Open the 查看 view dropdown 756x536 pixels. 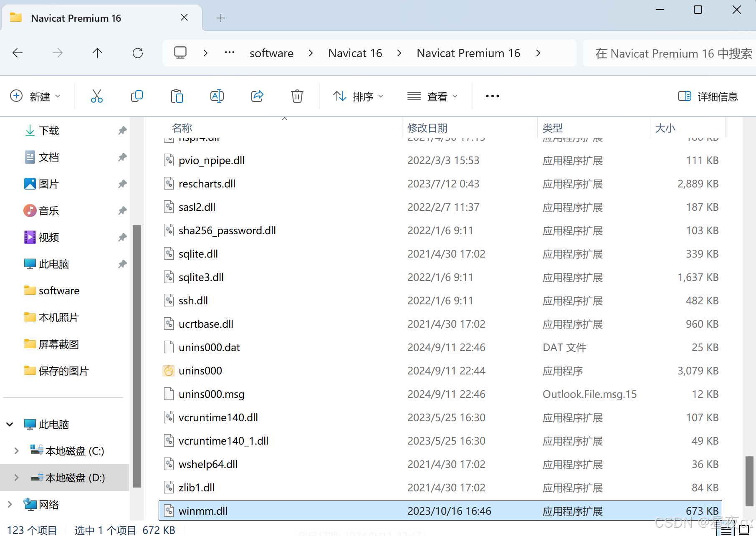[x=432, y=96]
